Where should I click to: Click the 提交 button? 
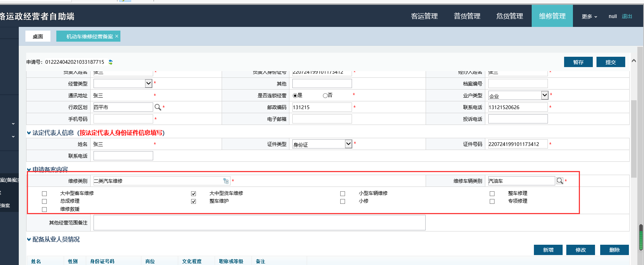[x=610, y=62]
